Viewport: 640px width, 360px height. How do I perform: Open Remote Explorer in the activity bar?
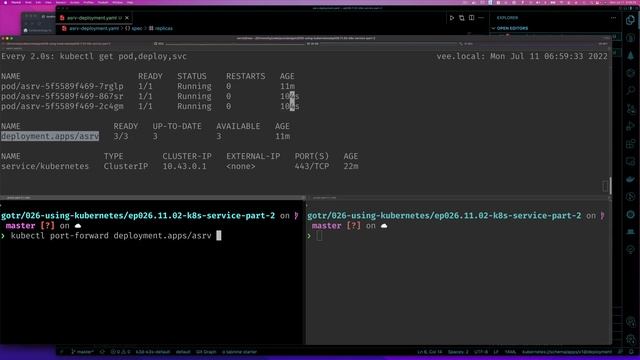(x=631, y=161)
